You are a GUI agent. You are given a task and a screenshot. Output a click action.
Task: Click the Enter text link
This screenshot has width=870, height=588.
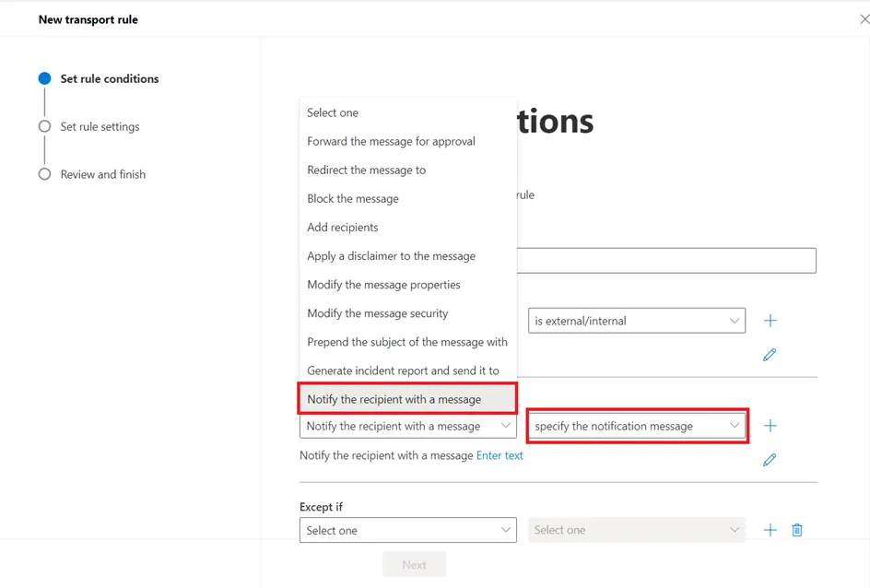tap(500, 455)
